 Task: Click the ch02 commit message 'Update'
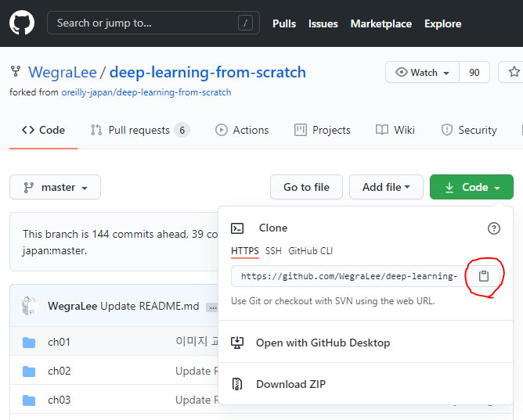197,371
